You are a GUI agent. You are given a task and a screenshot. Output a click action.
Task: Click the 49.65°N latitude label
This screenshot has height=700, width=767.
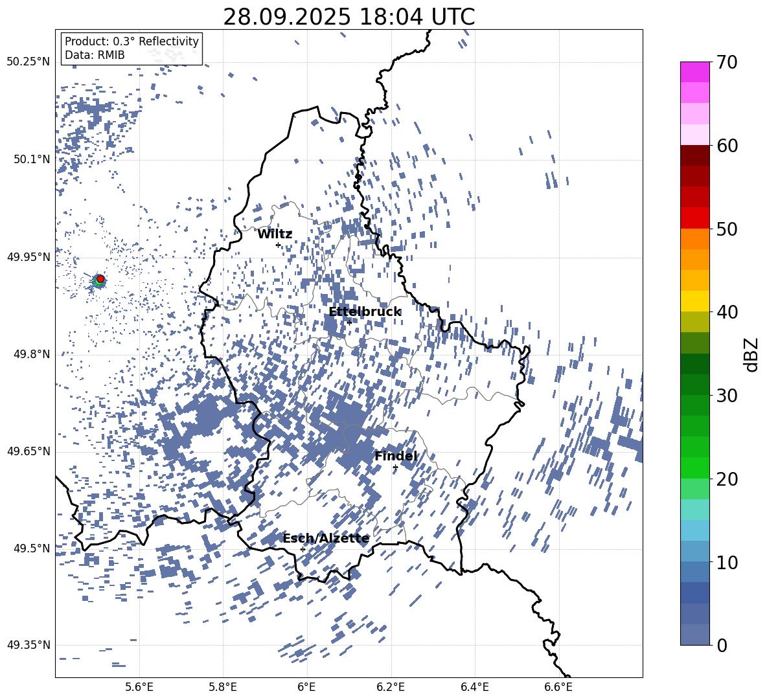[x=28, y=451]
